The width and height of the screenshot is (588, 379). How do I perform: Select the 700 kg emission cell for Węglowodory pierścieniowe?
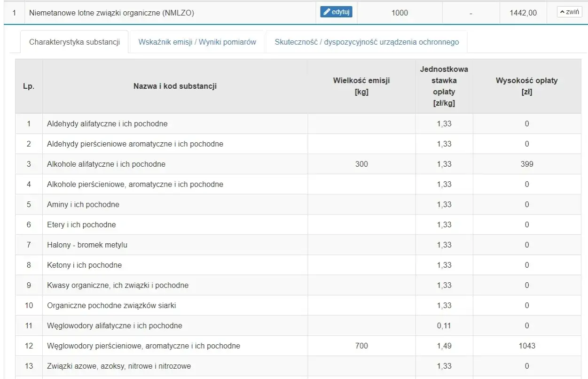click(x=361, y=346)
